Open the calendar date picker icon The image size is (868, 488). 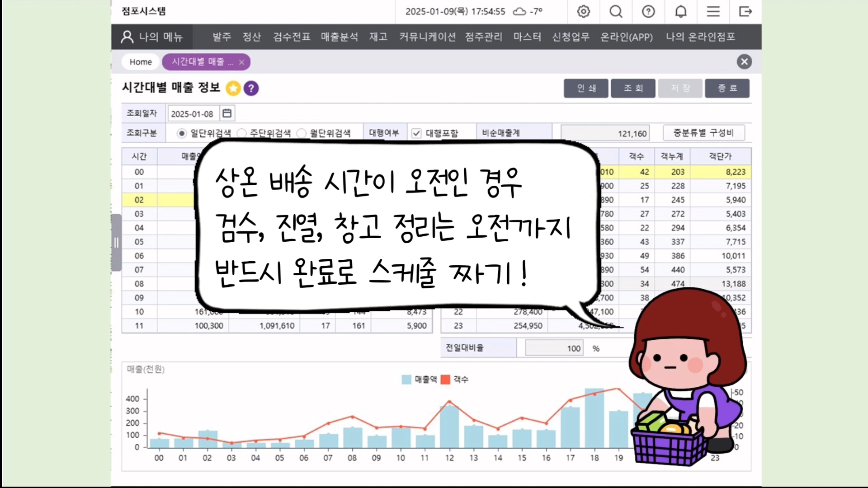click(x=227, y=113)
